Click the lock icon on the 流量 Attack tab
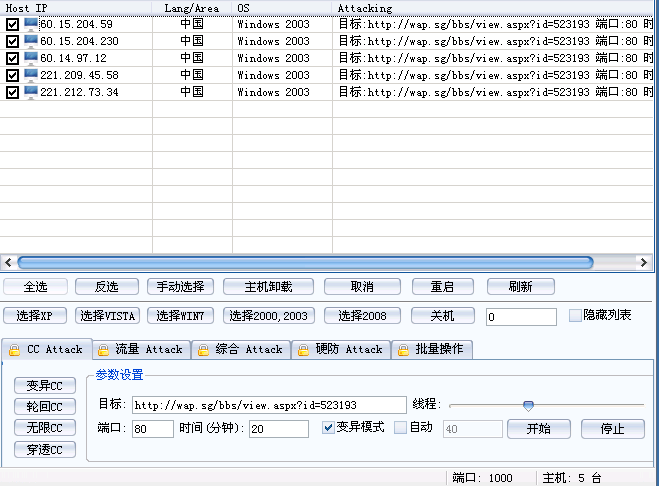Image resolution: width=659 pixels, height=486 pixels. tap(103, 350)
